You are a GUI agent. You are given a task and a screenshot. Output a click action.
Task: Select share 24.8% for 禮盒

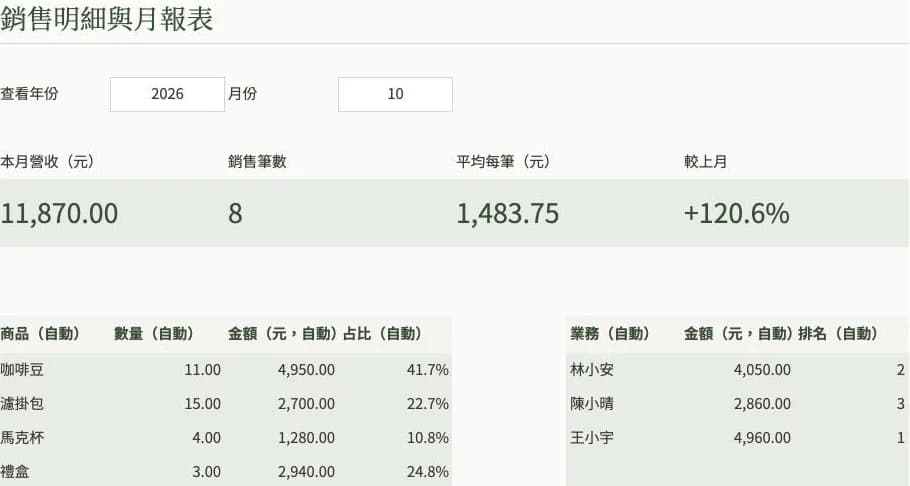pyautogui.click(x=428, y=471)
